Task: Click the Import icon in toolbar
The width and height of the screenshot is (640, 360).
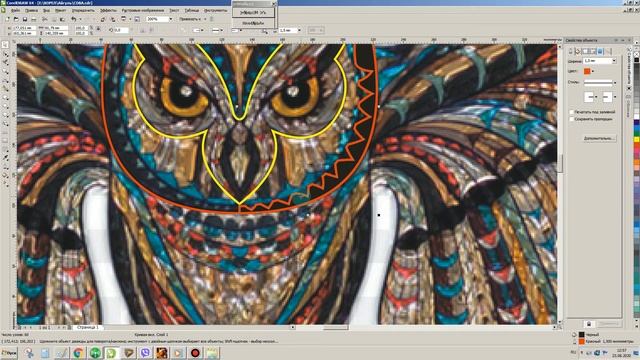Action: pos(103,19)
